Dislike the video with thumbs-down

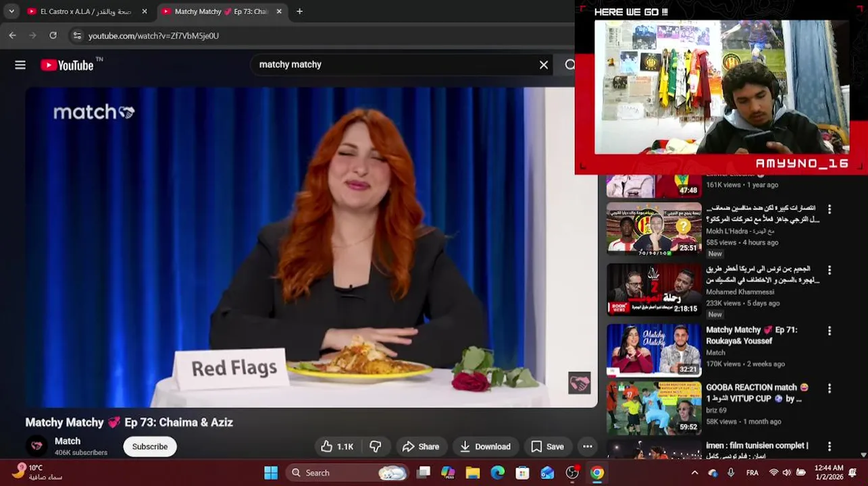[376, 446]
